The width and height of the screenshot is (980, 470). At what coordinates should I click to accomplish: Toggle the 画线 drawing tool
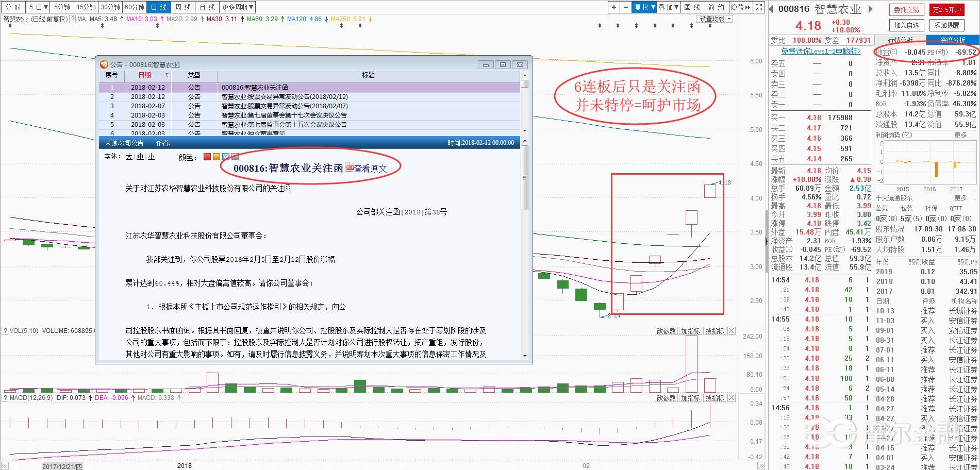tap(692, 7)
